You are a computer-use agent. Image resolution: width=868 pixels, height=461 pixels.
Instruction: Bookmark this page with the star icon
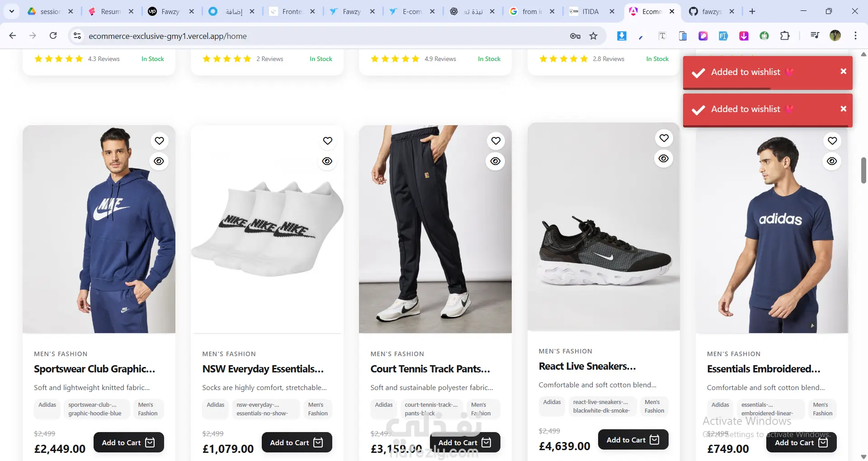pos(594,36)
